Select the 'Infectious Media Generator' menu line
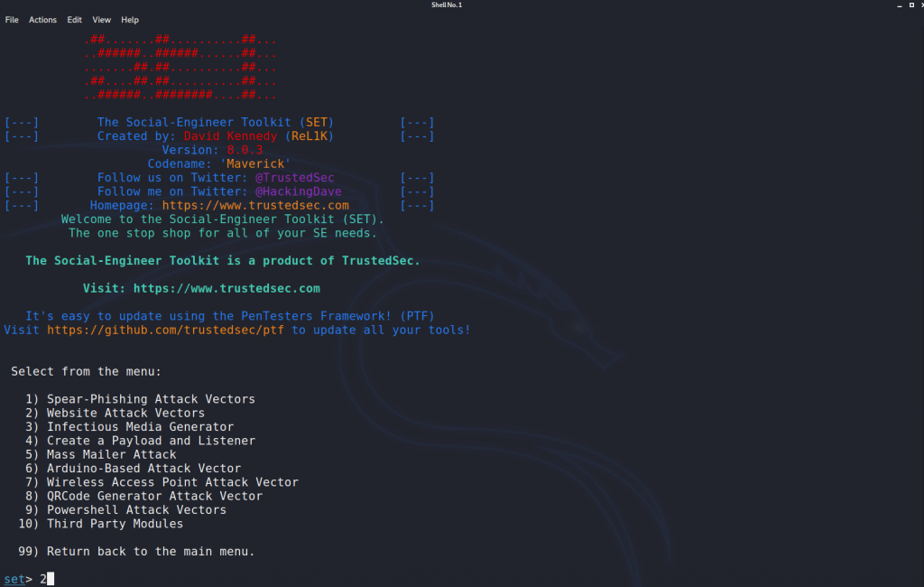924x587 pixels. click(x=130, y=427)
